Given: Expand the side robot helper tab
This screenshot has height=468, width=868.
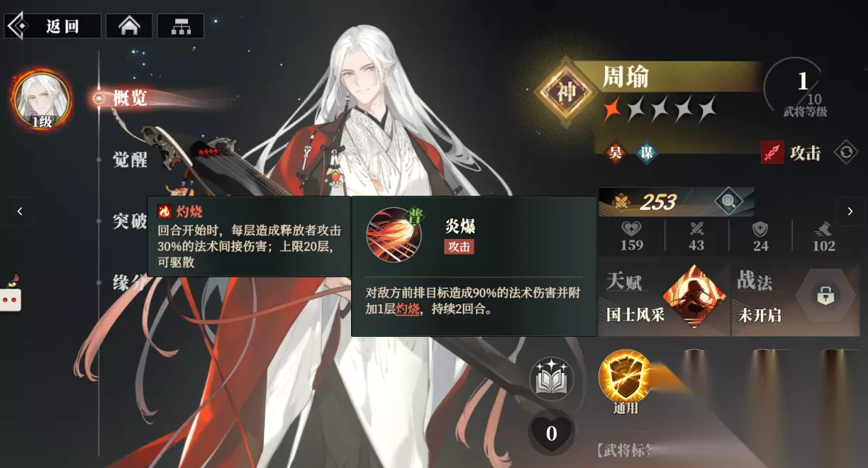Looking at the screenshot, I should pos(10,295).
